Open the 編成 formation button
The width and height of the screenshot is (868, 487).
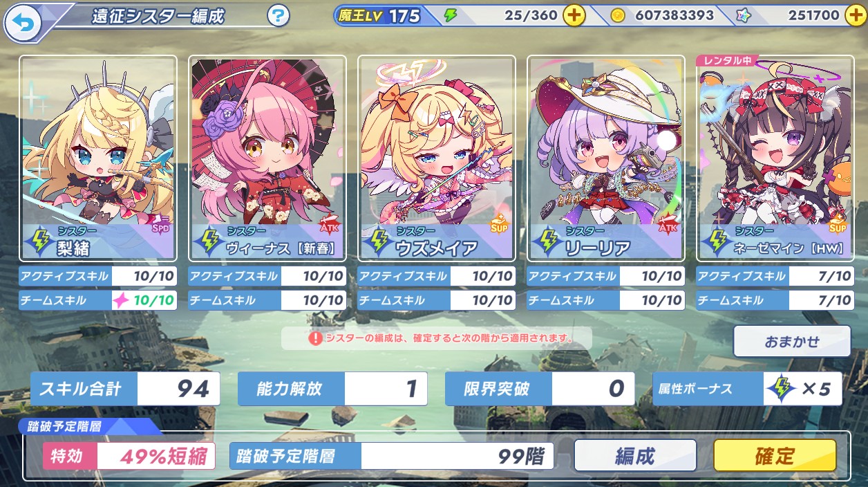[635, 456]
